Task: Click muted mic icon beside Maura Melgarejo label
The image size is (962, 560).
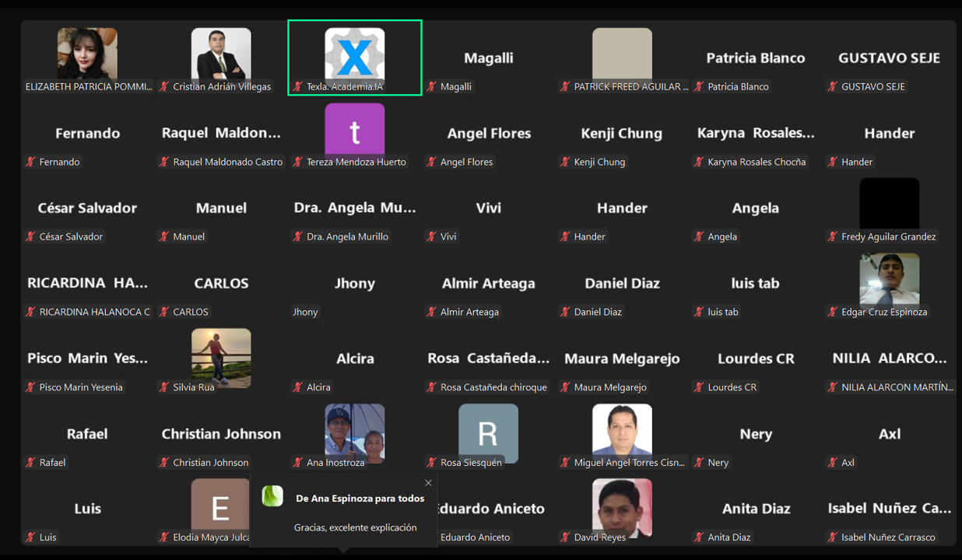Action: (x=565, y=387)
